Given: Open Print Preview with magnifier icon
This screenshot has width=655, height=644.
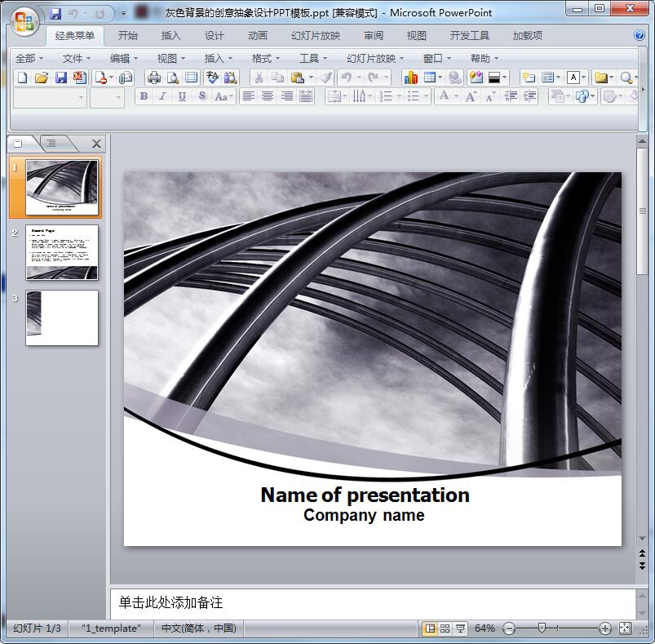Looking at the screenshot, I should pyautogui.click(x=173, y=78).
